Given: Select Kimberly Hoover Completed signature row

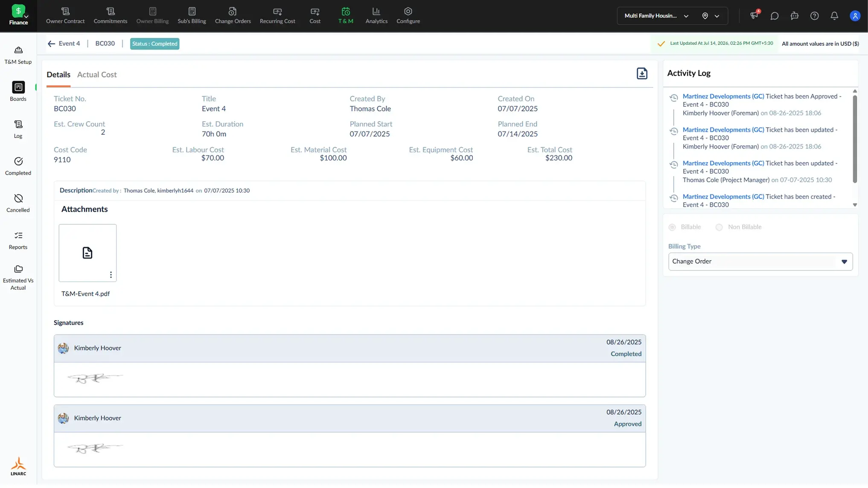Looking at the screenshot, I should [x=350, y=348].
